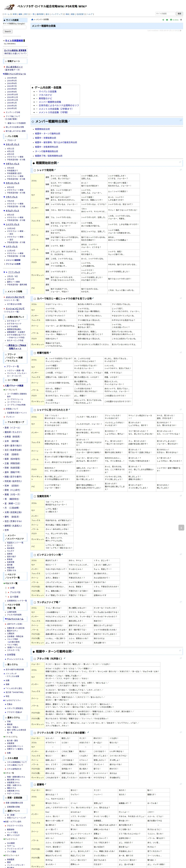
Task: Expand マダラメ・パレス sidebar section
Action: point(12,164)
